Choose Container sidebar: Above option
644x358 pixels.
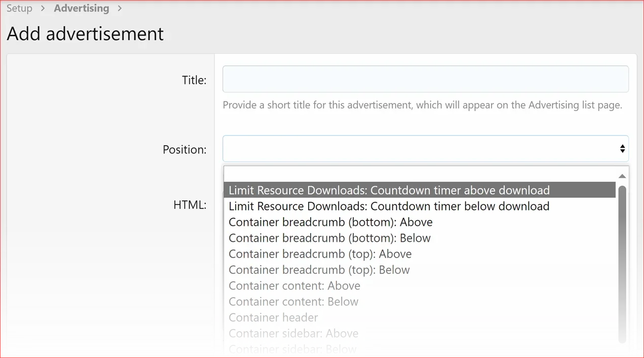click(x=293, y=333)
